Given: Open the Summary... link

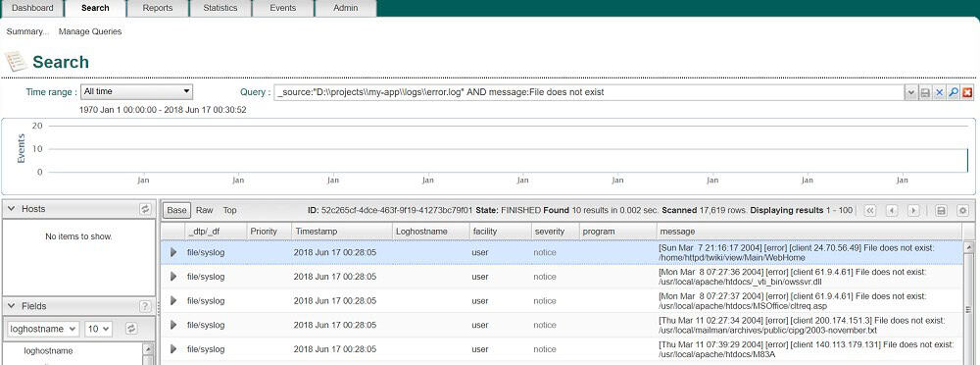Looking at the screenshot, I should point(26,31).
